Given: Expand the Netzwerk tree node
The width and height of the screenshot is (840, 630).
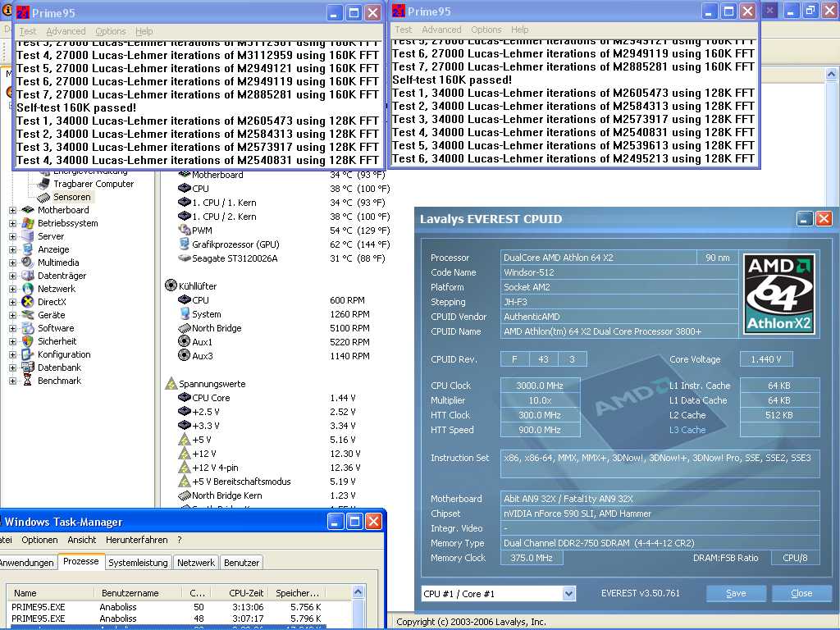Looking at the screenshot, I should pos(12,289).
